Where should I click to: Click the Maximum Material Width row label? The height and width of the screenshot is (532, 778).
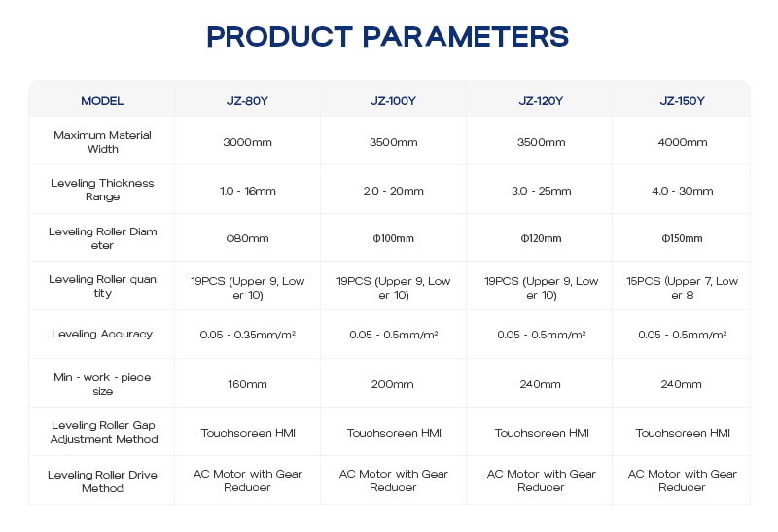pyautogui.click(x=102, y=142)
